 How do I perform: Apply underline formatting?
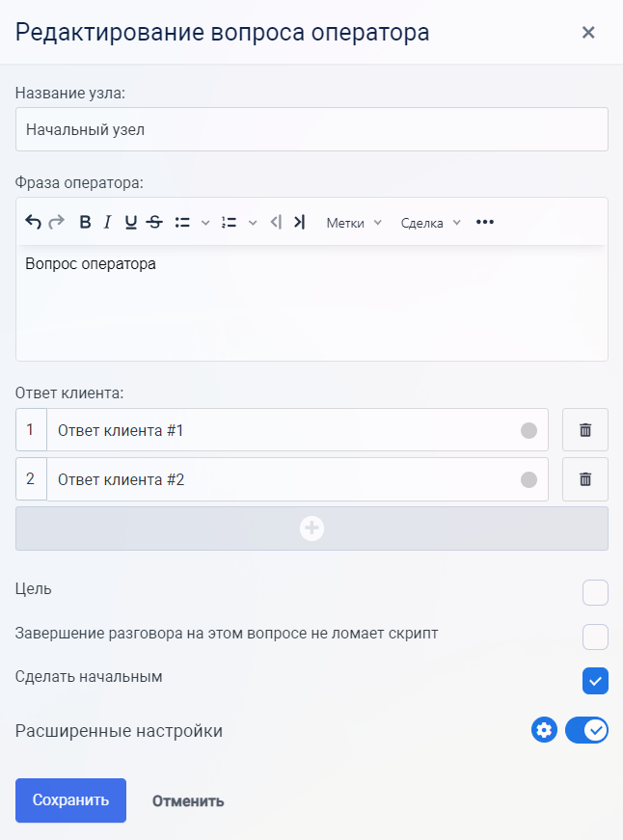(x=130, y=223)
